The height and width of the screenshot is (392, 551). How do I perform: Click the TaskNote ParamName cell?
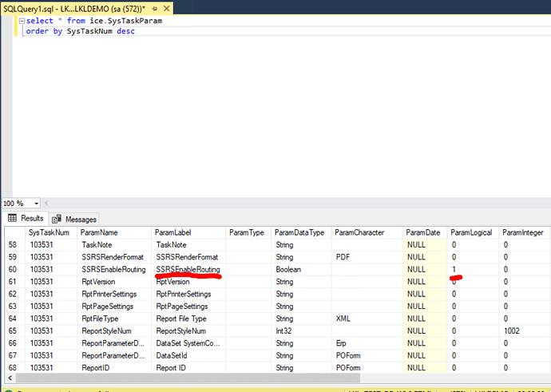click(x=114, y=245)
